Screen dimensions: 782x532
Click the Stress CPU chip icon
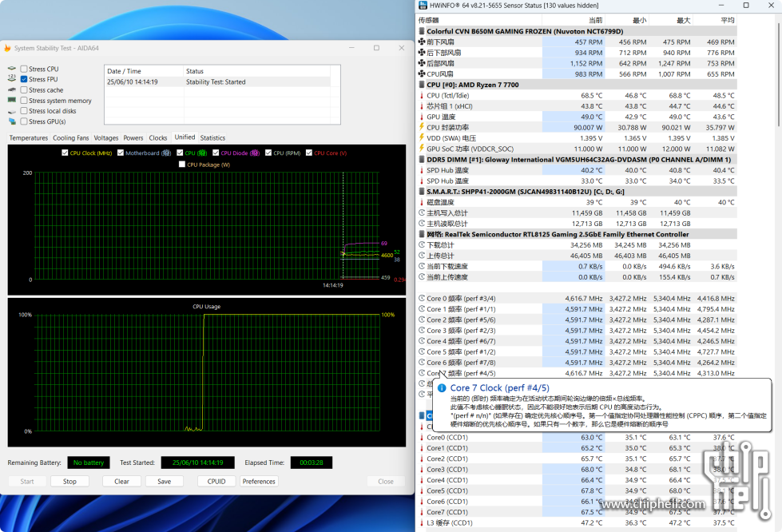pos(12,69)
